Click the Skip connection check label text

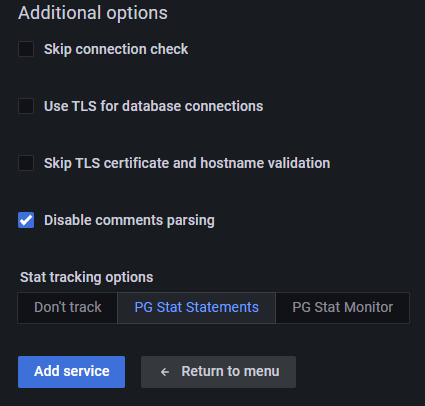point(116,49)
